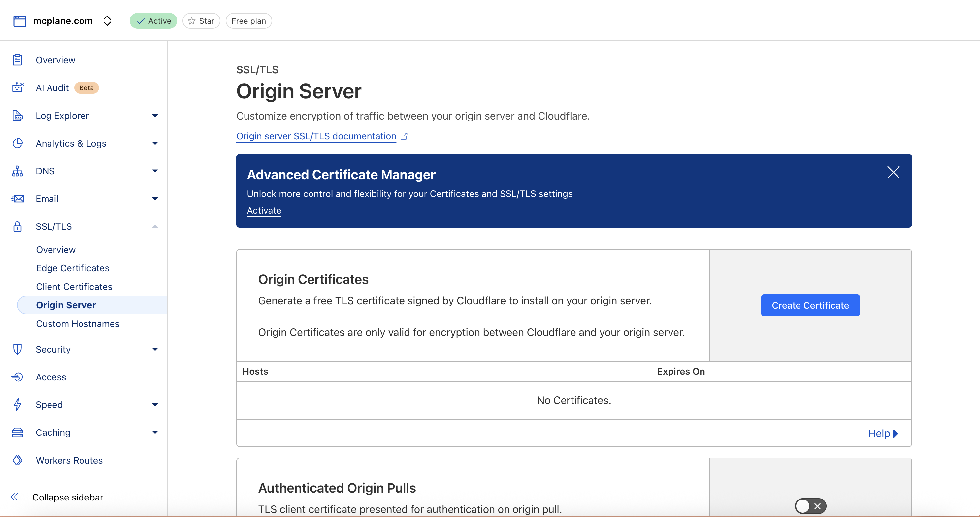Screen dimensions: 980x517
Task: Click the AI Audit robot icon
Action: point(17,87)
